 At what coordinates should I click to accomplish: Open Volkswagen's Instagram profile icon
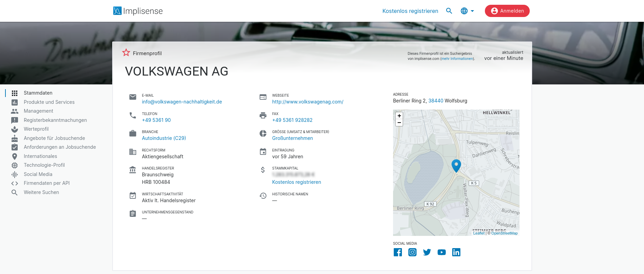click(412, 252)
